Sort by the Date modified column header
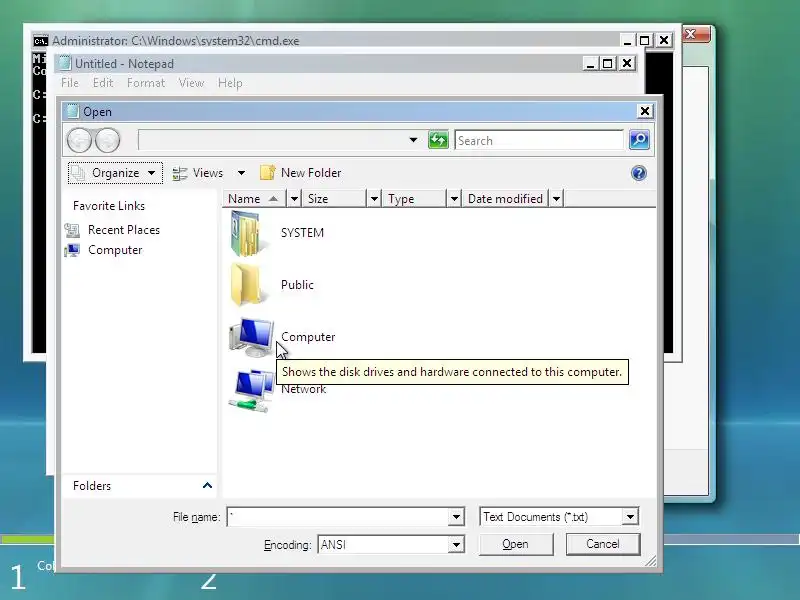 click(x=506, y=198)
